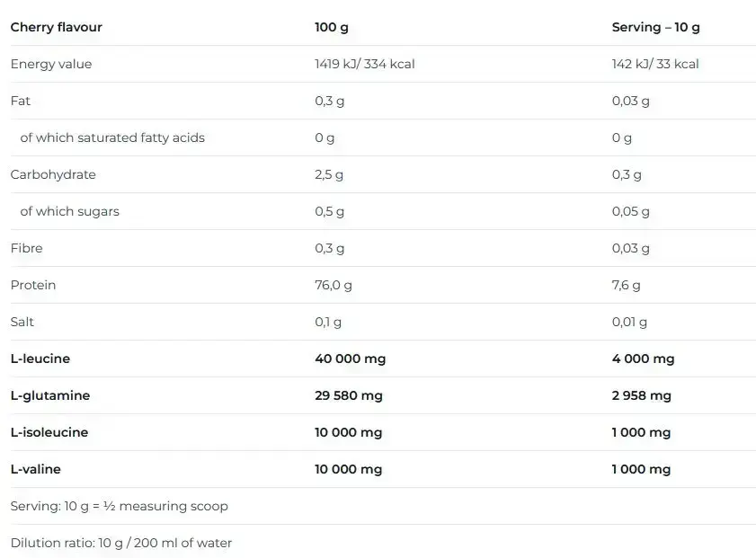The image size is (756, 558).
Task: Click the 2,5 g carbohydrate value
Action: tap(329, 174)
